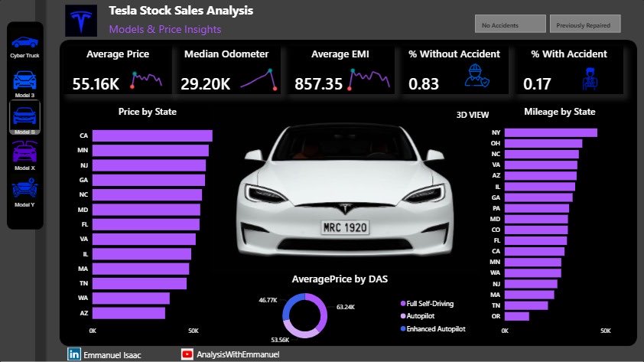Select GA bar in Price by State
Viewport: 644px width, 362px height.
click(x=148, y=180)
